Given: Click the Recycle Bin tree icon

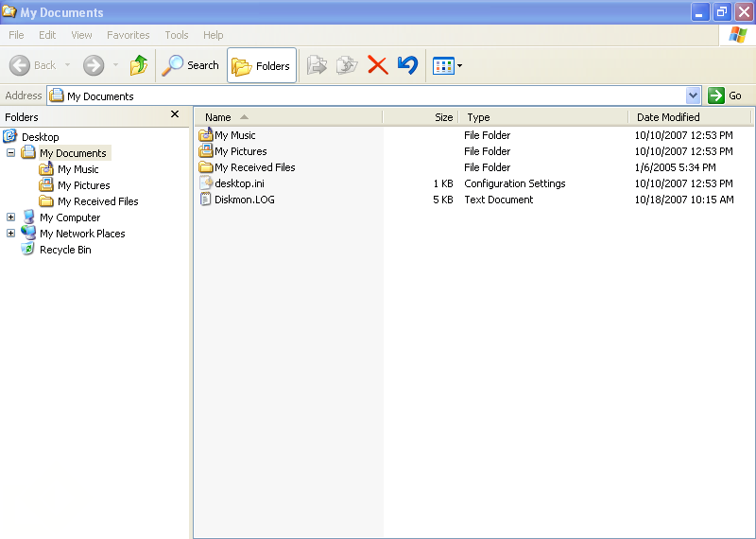Looking at the screenshot, I should coord(28,249).
